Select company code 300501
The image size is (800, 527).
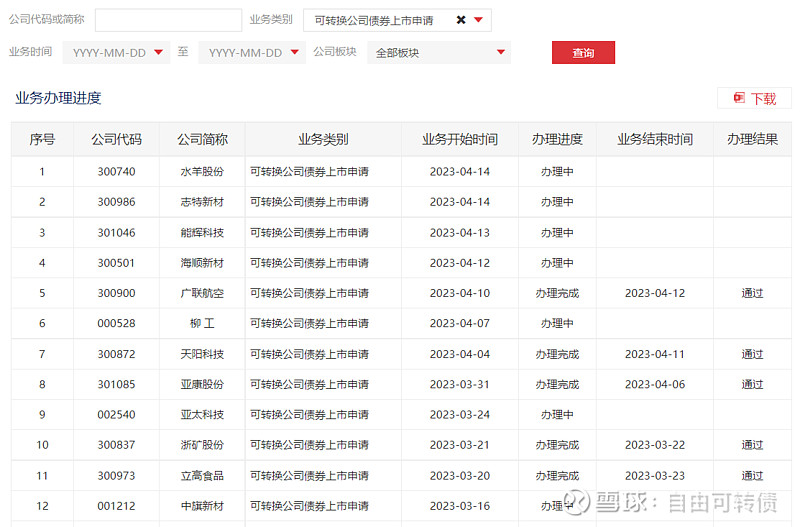pyautogui.click(x=116, y=263)
